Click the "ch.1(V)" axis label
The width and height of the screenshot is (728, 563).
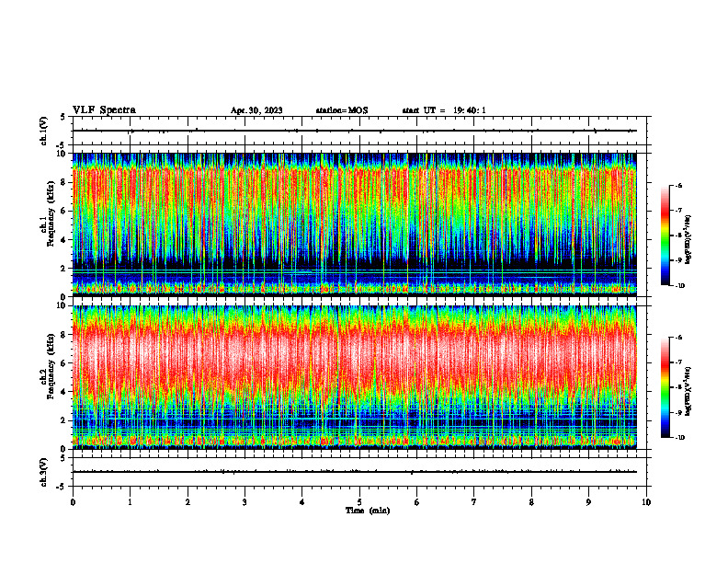pyautogui.click(x=44, y=131)
